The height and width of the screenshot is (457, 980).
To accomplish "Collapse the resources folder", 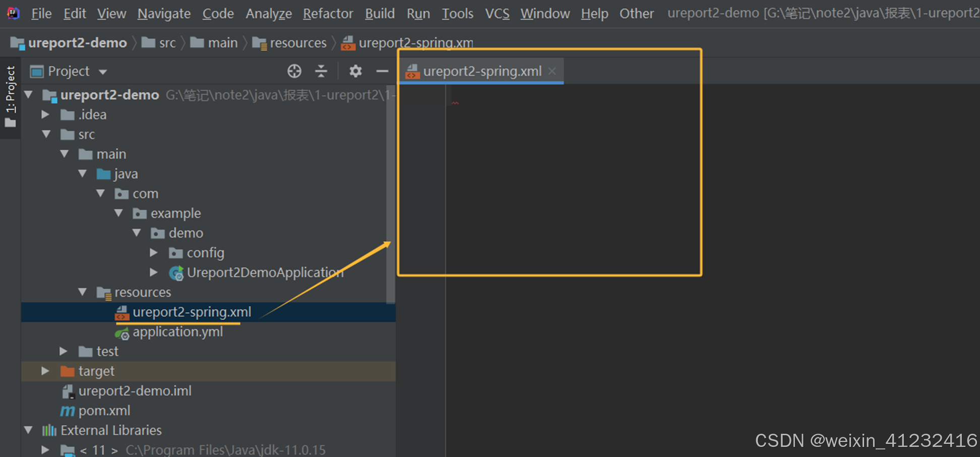I will click(x=83, y=292).
